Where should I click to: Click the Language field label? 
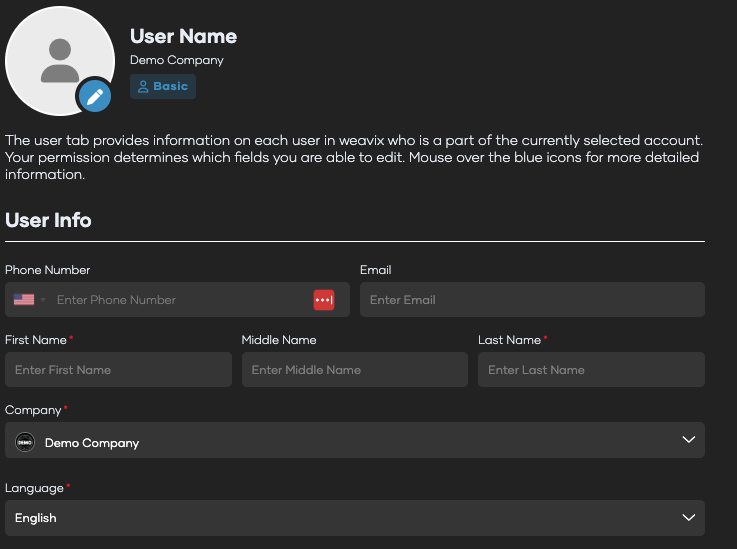(x=34, y=488)
